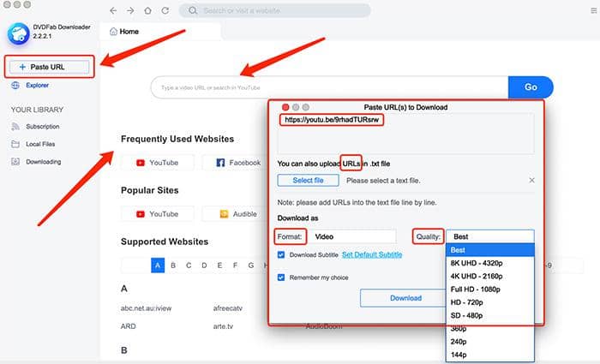Open the hamburger menu at top right
The image size is (600, 364).
tap(593, 10)
